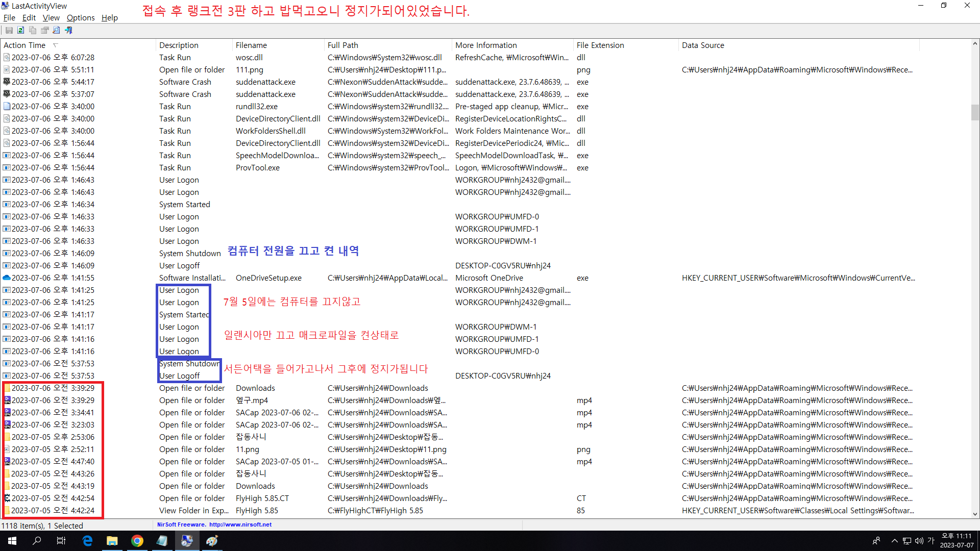Click the Exit door toolbar icon

pos(68,31)
